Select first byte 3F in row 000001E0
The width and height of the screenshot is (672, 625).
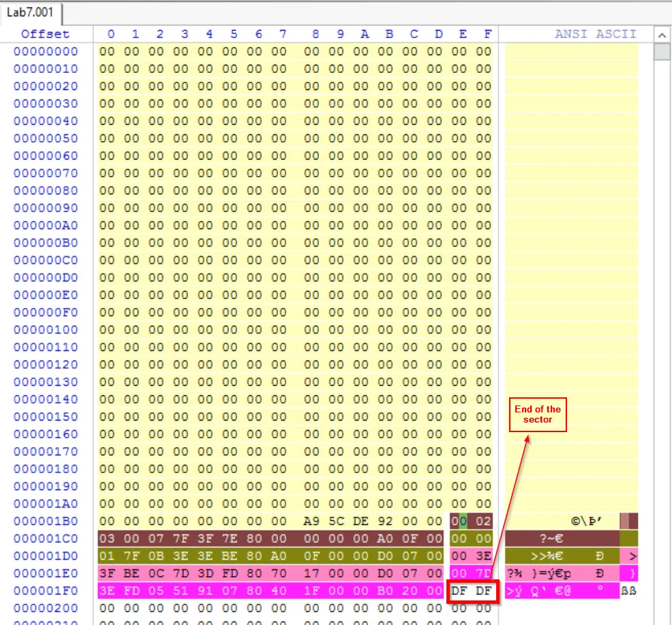click(x=107, y=574)
